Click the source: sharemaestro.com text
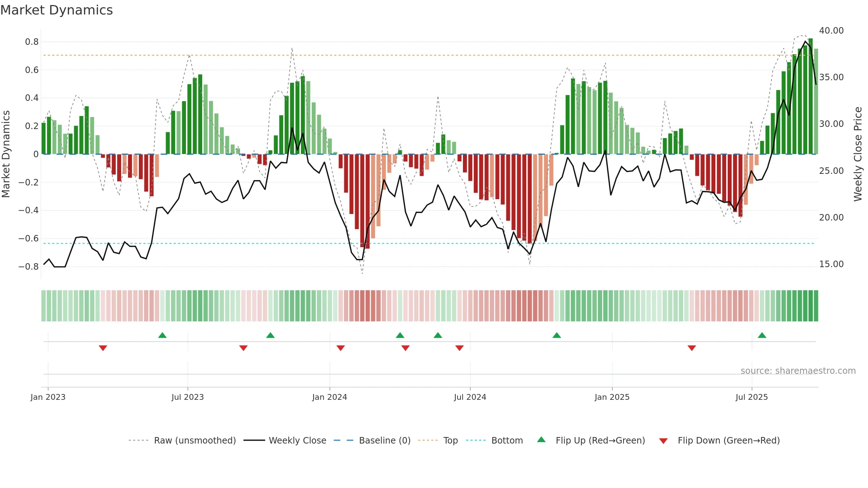Screen dimensions: 868x488 [798, 371]
